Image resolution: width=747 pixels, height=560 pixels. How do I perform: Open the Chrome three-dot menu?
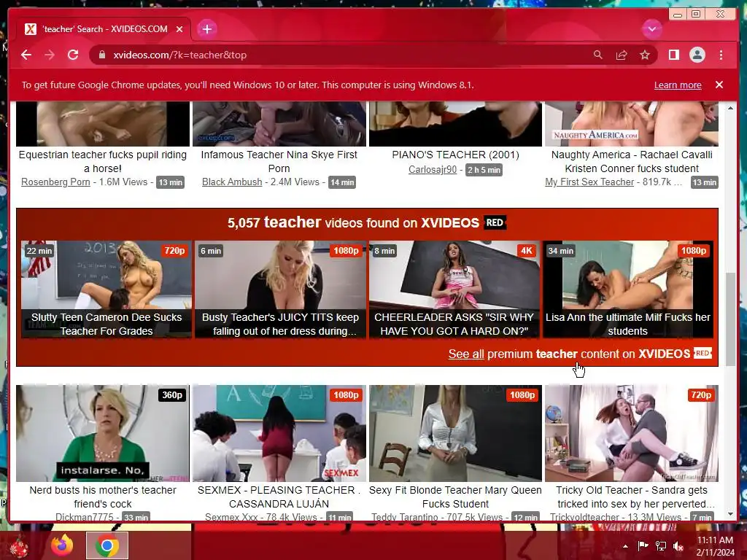721,55
